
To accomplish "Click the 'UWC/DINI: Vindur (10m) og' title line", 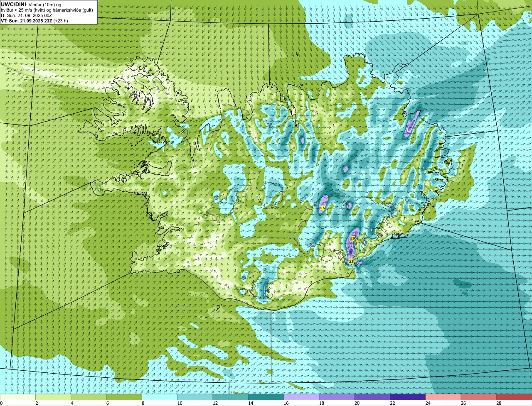I will [31, 5].
